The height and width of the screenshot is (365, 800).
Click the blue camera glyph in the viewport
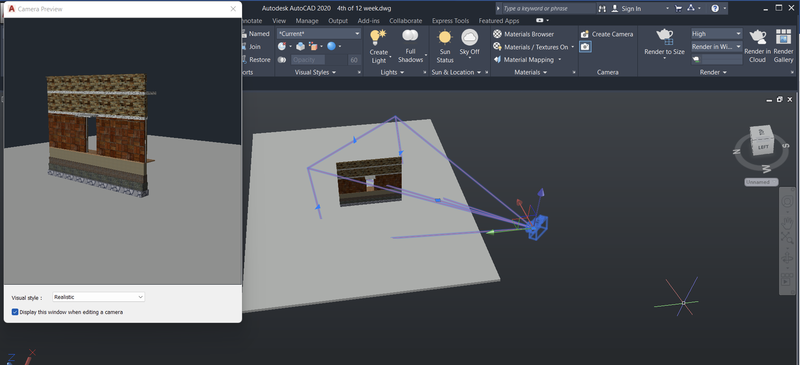tap(537, 228)
